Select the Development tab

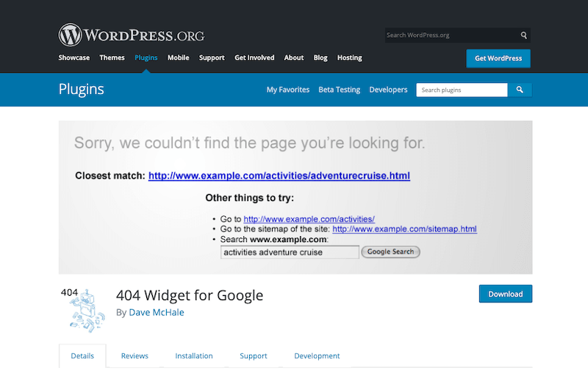[317, 356]
